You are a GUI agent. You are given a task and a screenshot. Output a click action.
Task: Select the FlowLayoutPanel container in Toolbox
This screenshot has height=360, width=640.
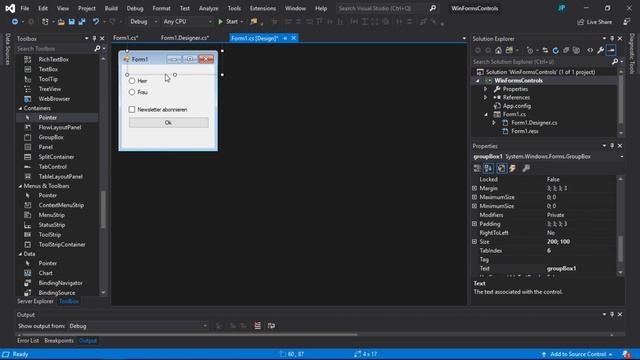coord(60,127)
